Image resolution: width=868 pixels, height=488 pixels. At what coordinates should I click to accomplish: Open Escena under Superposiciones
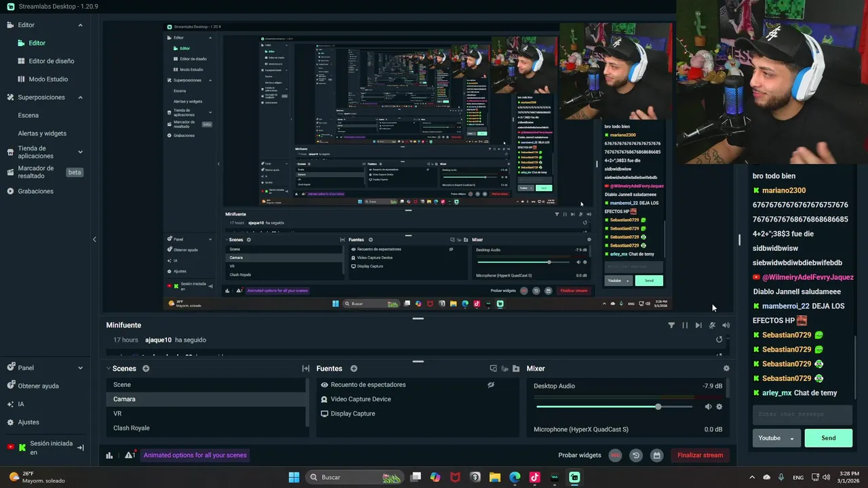point(28,115)
